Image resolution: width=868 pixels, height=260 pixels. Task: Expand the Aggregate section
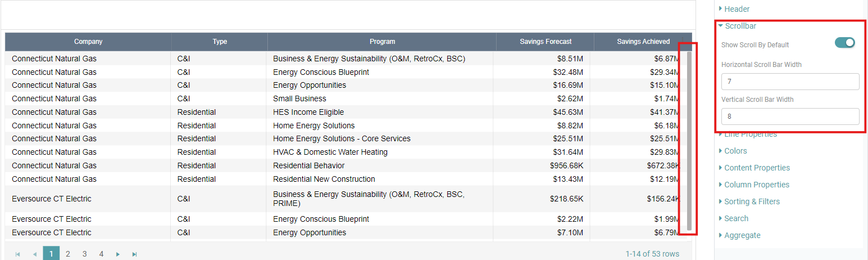coord(742,235)
